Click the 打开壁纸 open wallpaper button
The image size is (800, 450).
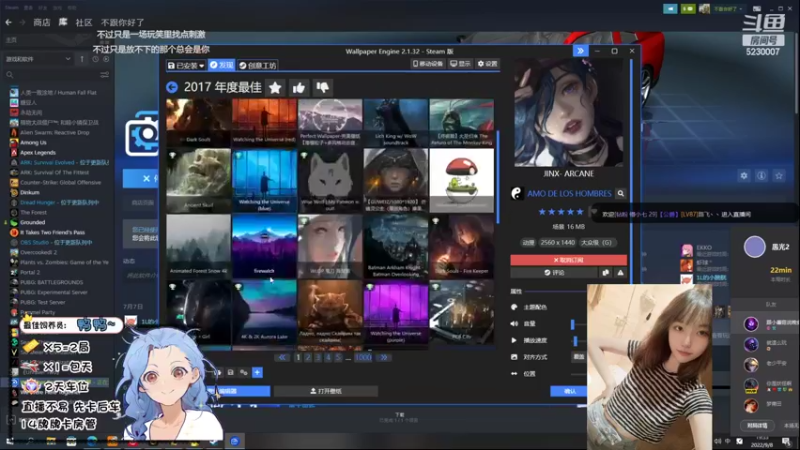click(x=326, y=391)
